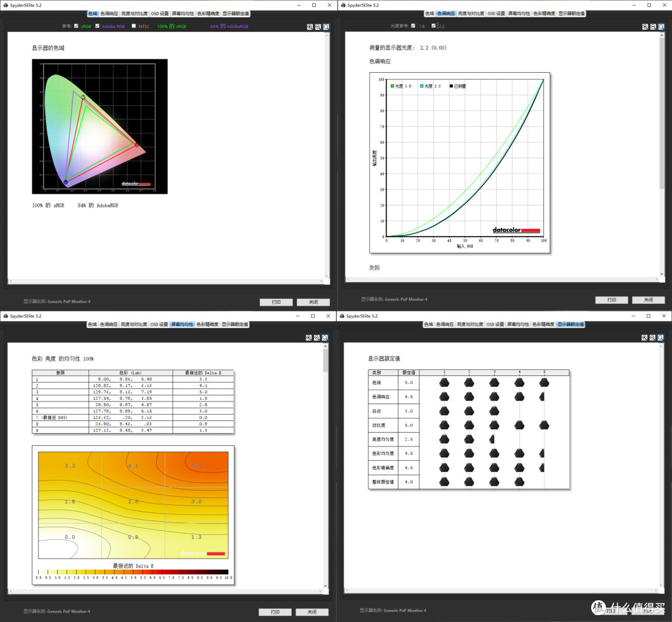Zoom in on the 显示器额定值 rating report

click(644, 337)
